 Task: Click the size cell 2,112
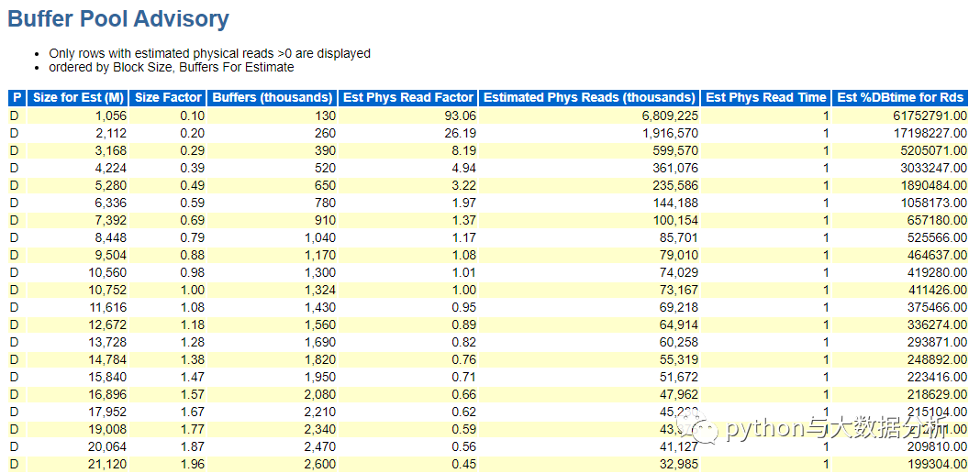tap(111, 133)
